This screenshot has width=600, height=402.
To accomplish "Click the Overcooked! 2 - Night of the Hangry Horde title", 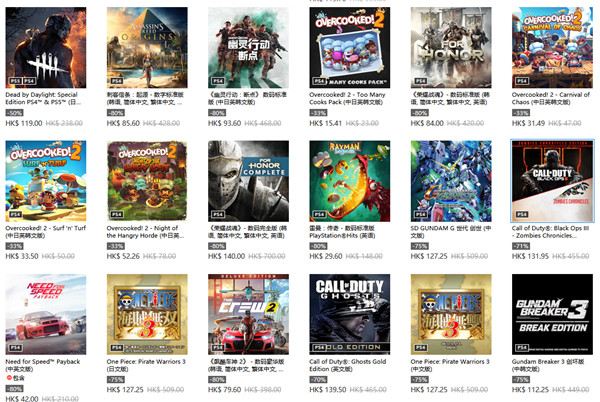I will 145,232.
